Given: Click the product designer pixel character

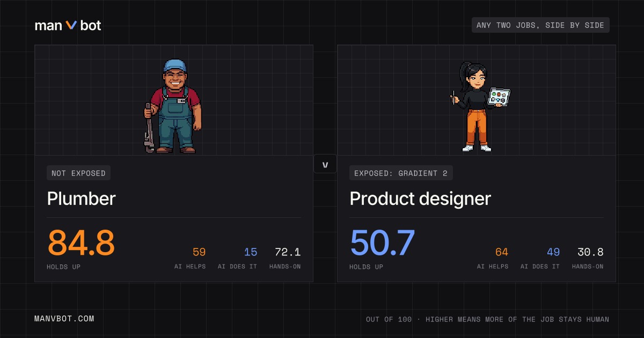Looking at the screenshot, I should tap(479, 106).
